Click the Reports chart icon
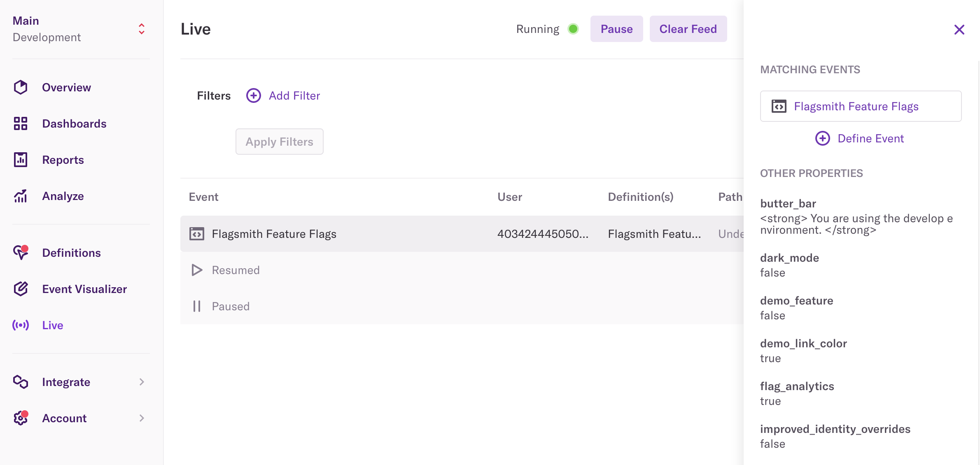The width and height of the screenshot is (980, 465). coord(21,160)
